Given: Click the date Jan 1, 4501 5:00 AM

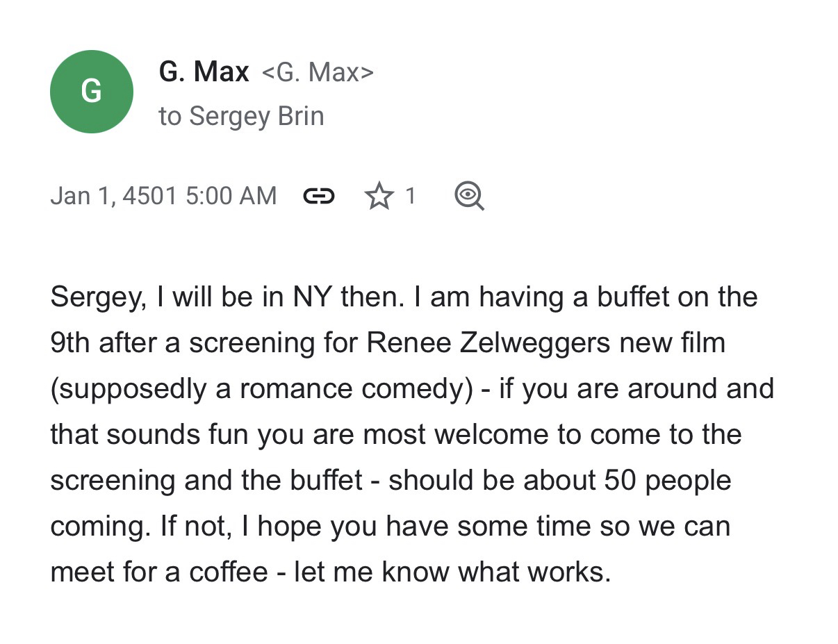Looking at the screenshot, I should tap(163, 196).
